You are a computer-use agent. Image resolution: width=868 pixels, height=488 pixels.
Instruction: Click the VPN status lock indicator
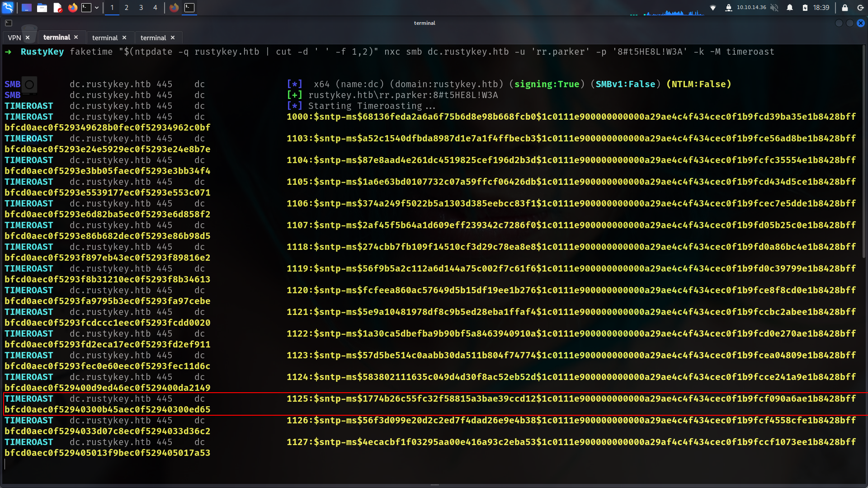pyautogui.click(x=728, y=8)
